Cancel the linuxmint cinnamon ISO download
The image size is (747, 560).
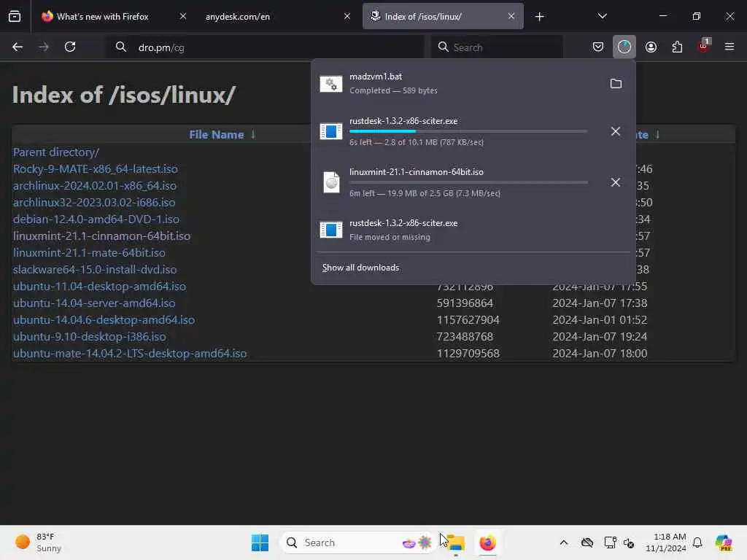616,182
